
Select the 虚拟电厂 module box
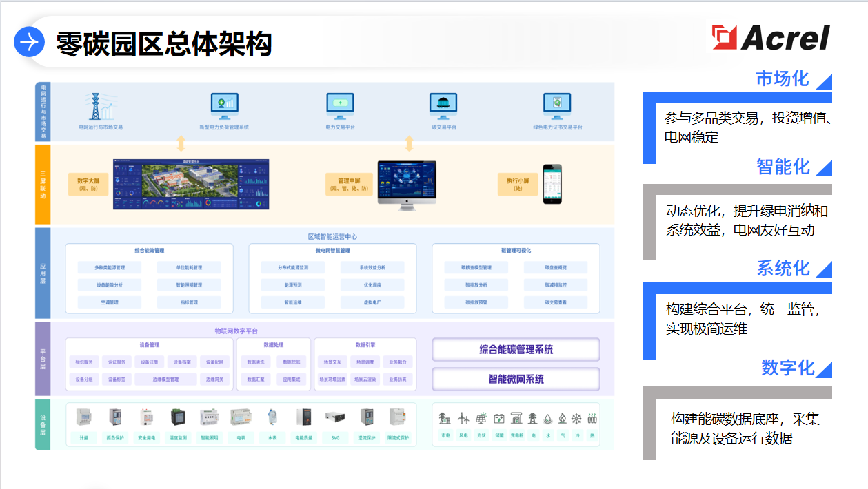click(x=372, y=302)
